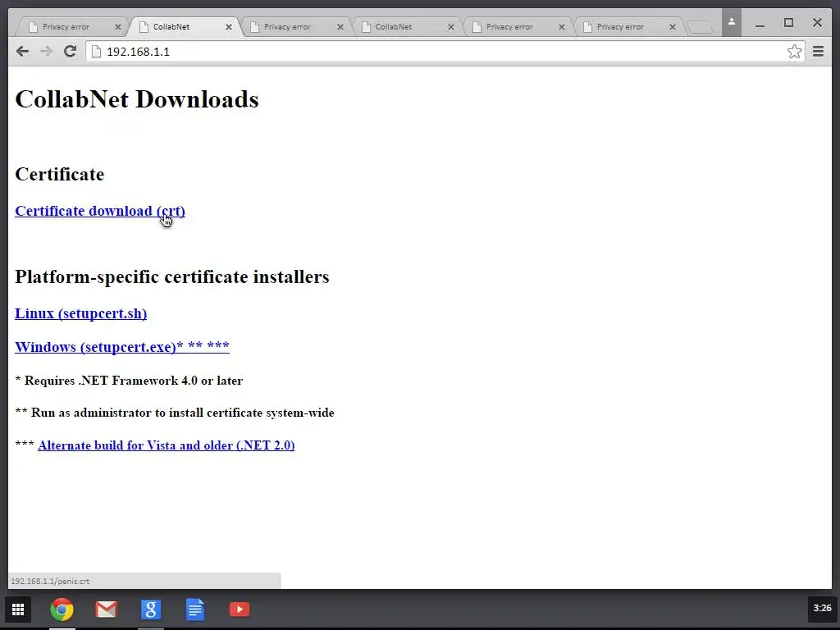The width and height of the screenshot is (840, 630).
Task: Click Platform-specific certificate installers heading
Action: (x=172, y=276)
